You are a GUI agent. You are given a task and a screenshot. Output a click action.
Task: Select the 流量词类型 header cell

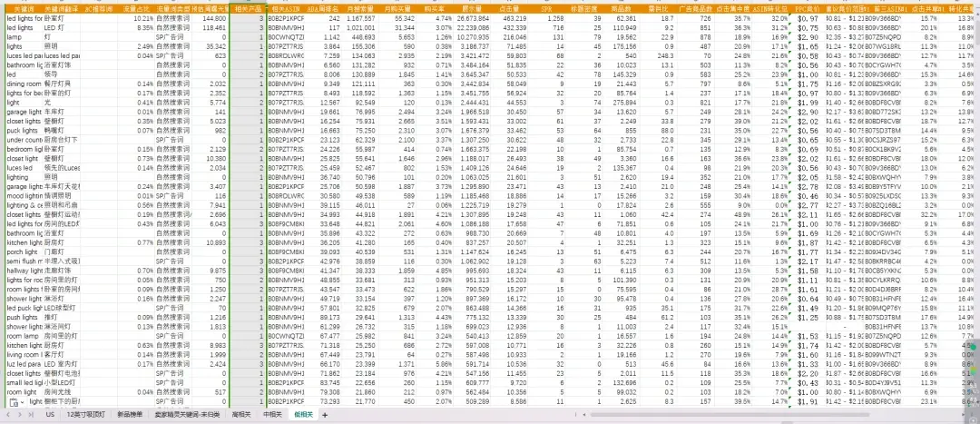[172, 10]
